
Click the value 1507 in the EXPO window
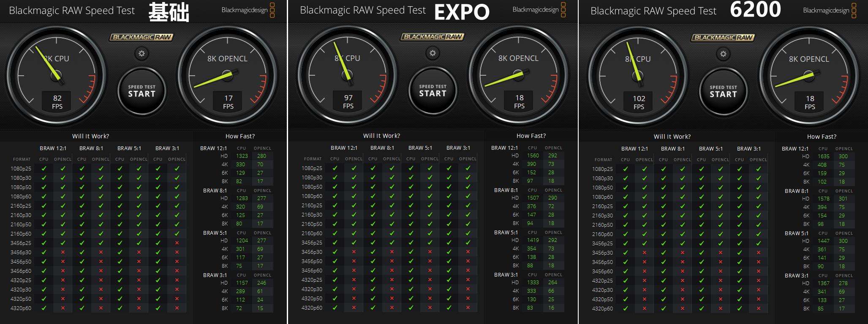[533, 198]
